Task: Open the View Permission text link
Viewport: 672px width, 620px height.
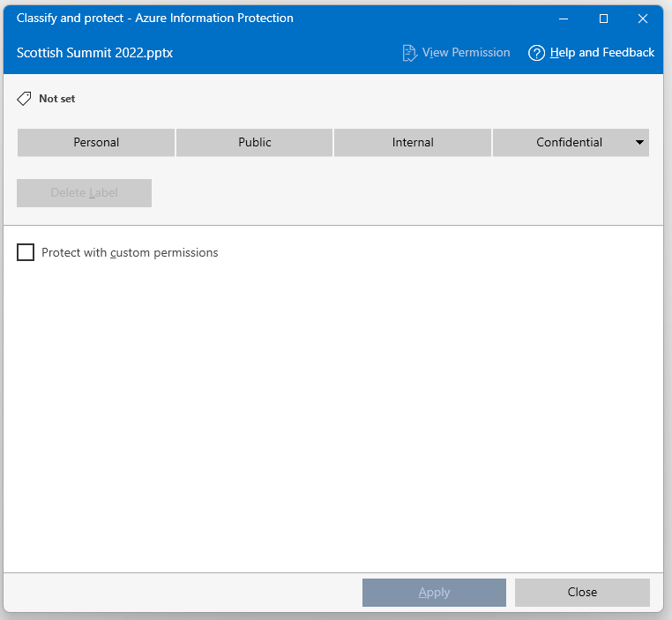Action: coord(466,53)
